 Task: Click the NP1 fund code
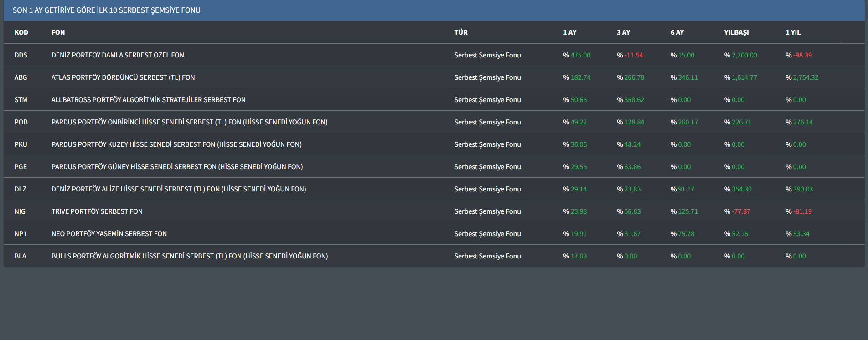pyautogui.click(x=21, y=234)
